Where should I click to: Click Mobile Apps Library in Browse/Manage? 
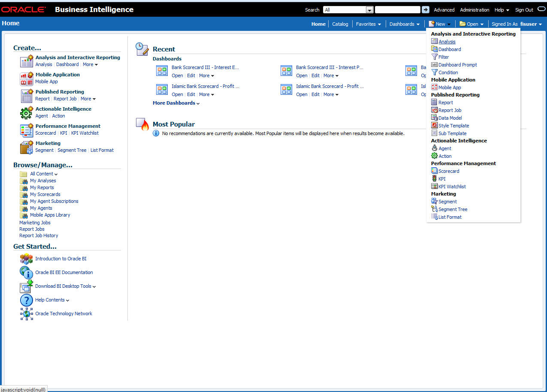click(x=50, y=215)
